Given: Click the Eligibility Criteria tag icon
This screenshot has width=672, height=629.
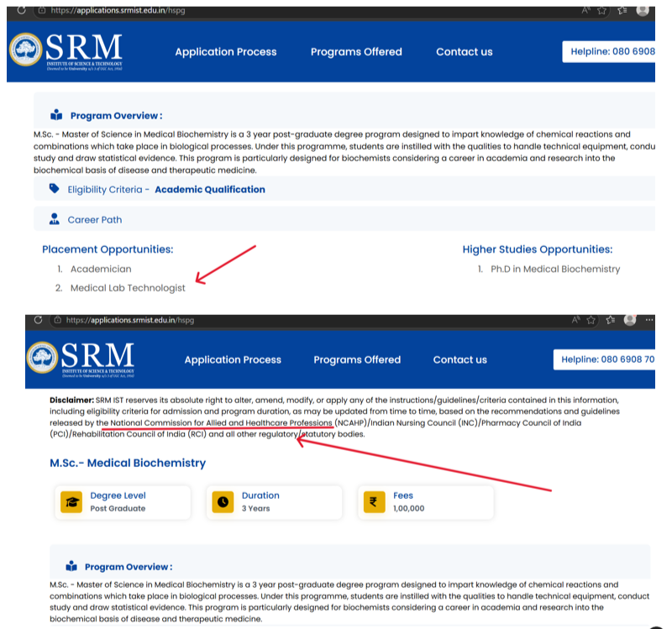Looking at the screenshot, I should coord(54,188).
